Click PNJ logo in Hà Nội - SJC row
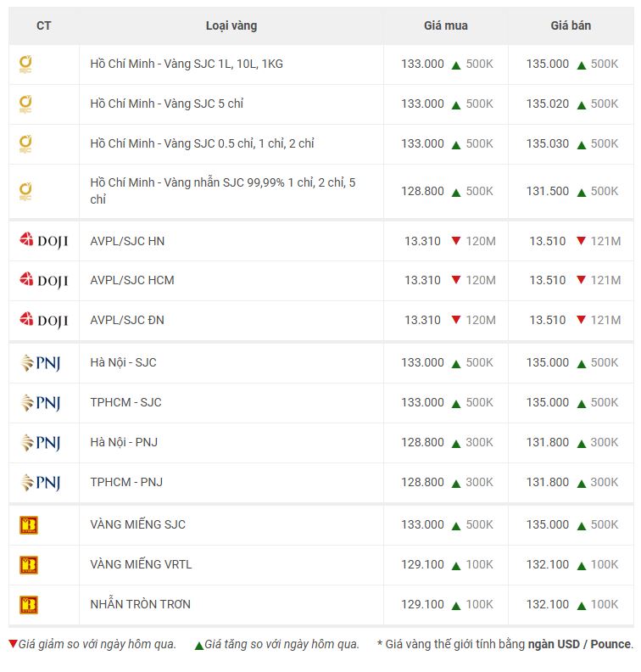This screenshot has height=672, width=641. (x=41, y=363)
